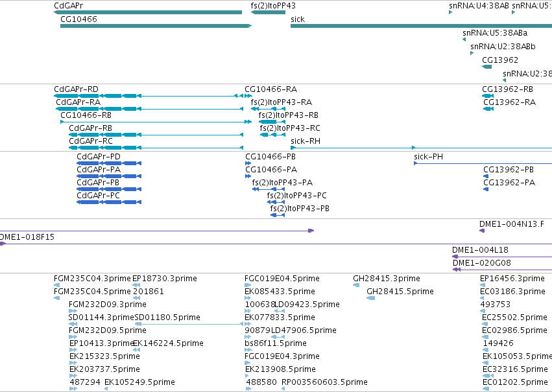Select the CG13962-RA transcript
This screenshot has height=392, width=552.
[x=488, y=109]
